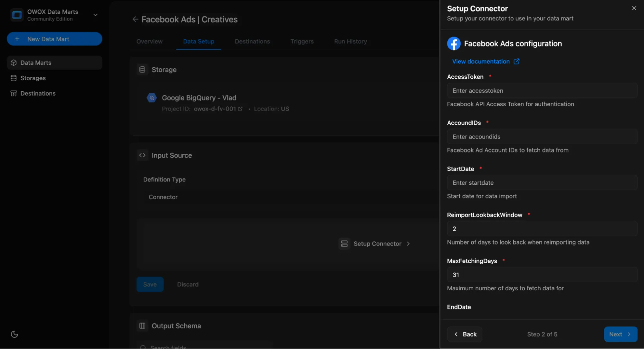
Task: Expand the OWOX Data Marts project dropdown
Action: pos(95,15)
